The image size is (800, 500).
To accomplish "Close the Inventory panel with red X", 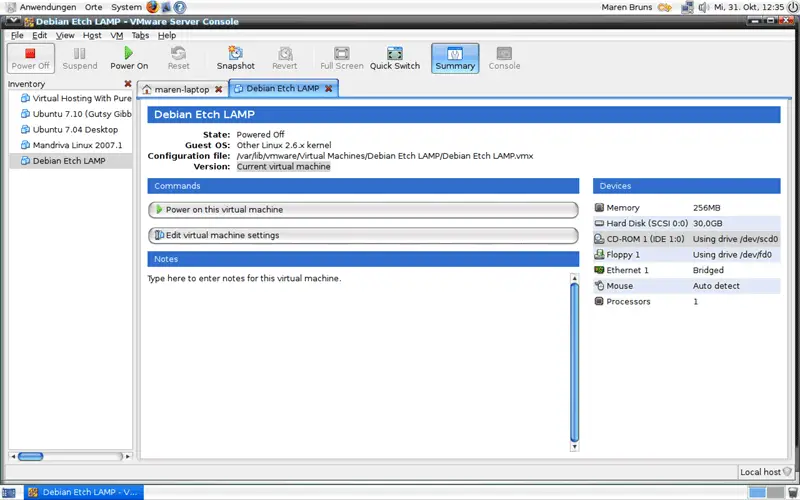I will tap(128, 84).
